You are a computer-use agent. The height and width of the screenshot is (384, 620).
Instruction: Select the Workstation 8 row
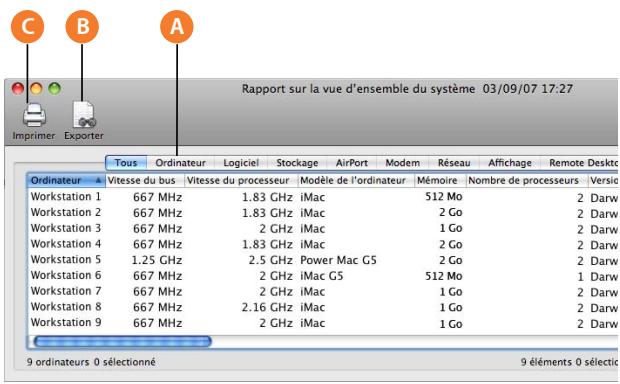(323, 307)
